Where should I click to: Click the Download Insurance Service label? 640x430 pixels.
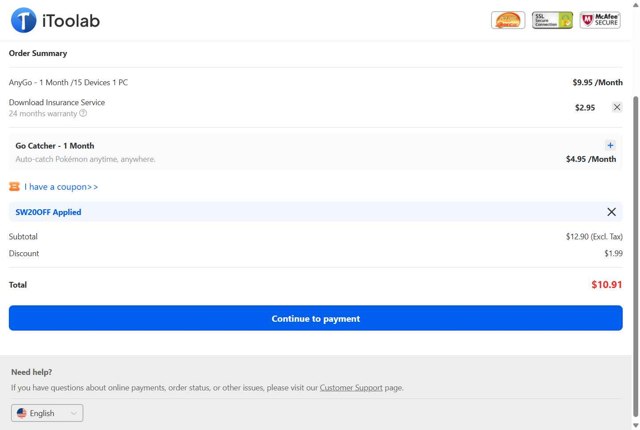pos(57,102)
